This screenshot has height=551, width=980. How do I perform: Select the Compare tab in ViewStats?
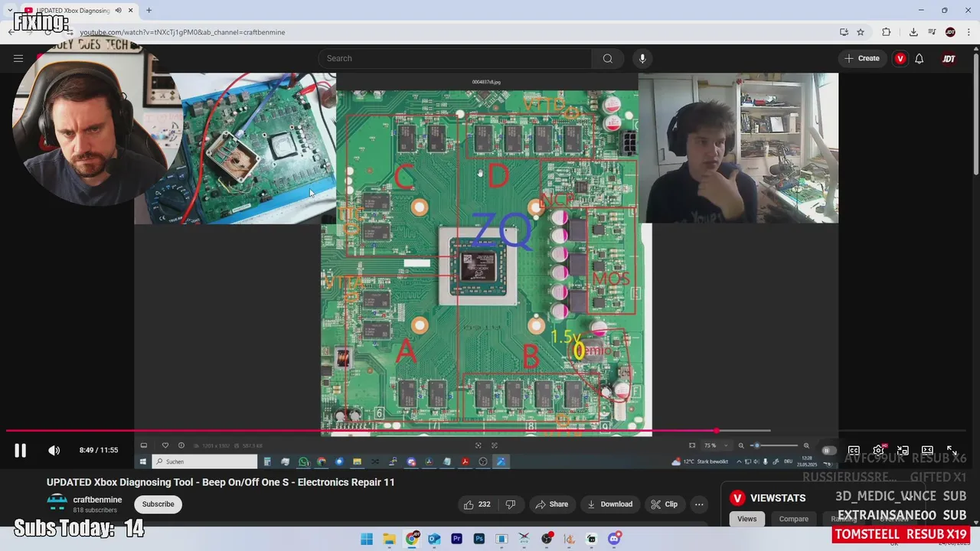793,519
